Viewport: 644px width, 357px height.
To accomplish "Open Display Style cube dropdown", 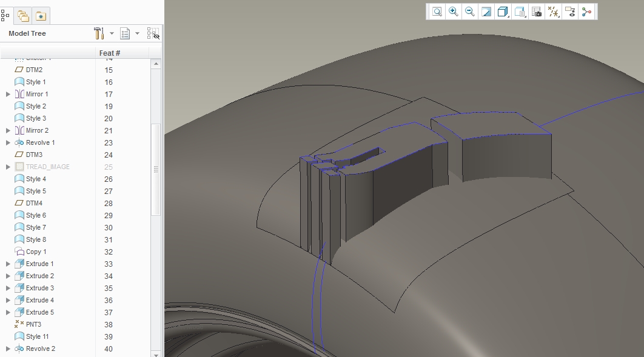I will tap(503, 12).
